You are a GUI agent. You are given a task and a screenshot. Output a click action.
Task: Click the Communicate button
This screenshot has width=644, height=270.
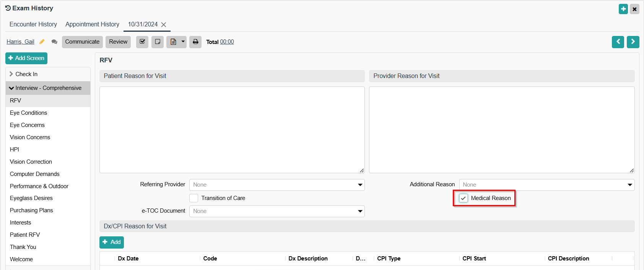click(82, 42)
